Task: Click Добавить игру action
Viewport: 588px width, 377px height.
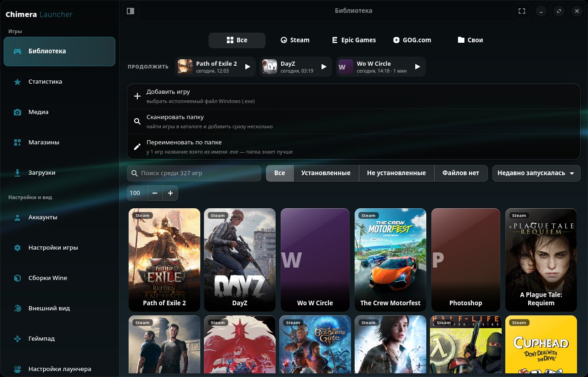Action: [354, 96]
